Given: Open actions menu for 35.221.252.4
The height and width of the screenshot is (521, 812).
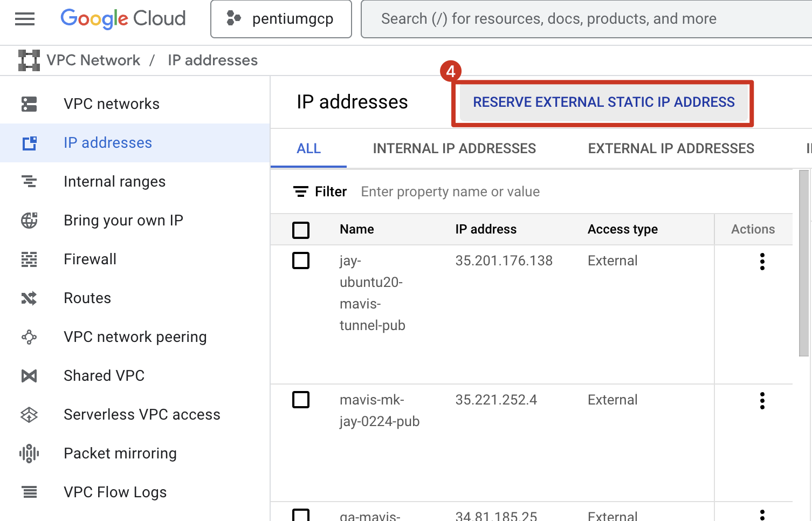Looking at the screenshot, I should pos(762,401).
